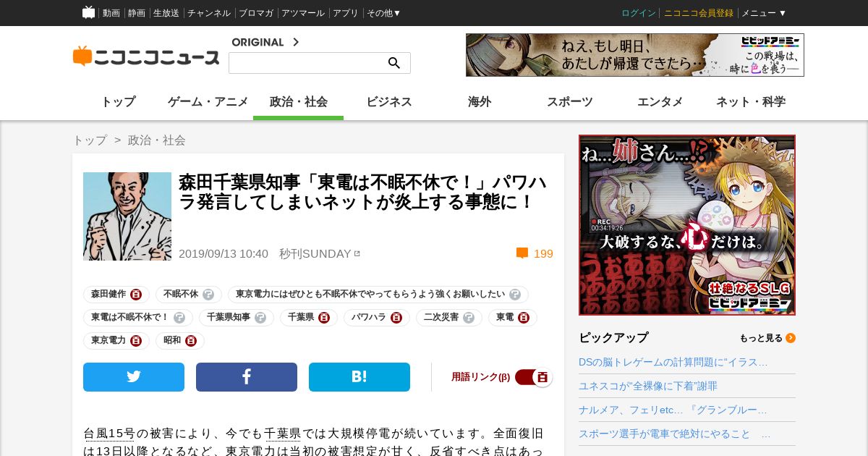868x456 pixels.
Task: Click the top banner ad ねえ、もし明日
Action: coord(635,55)
